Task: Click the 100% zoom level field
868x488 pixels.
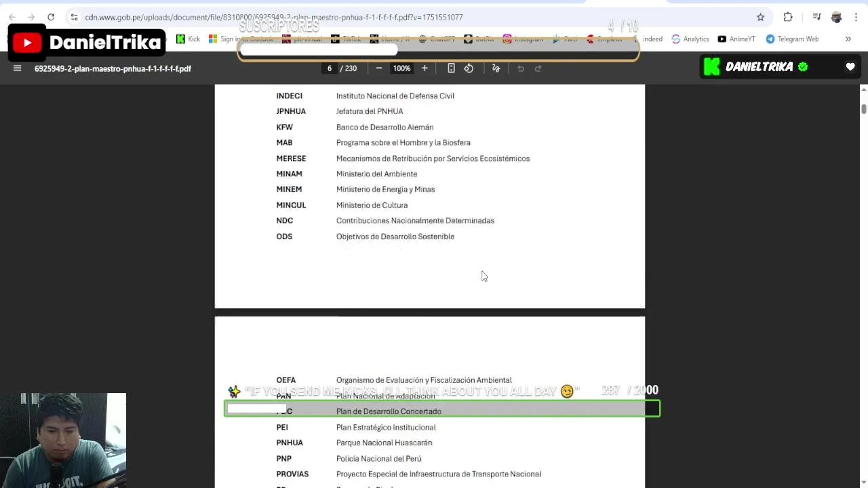Action: pos(401,68)
